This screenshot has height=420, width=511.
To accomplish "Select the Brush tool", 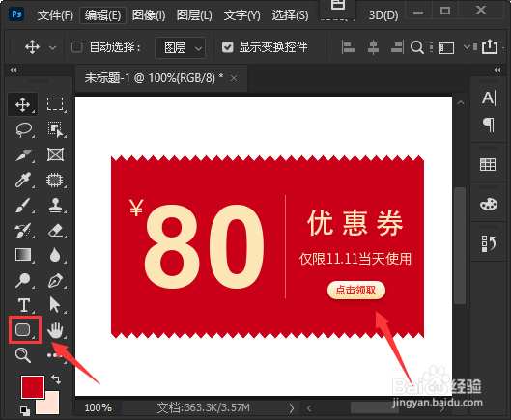I will coord(23,206).
